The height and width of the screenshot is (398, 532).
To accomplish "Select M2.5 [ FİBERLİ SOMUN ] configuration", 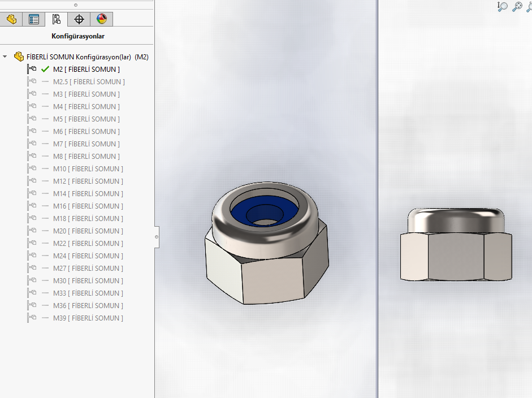I will [x=89, y=82].
